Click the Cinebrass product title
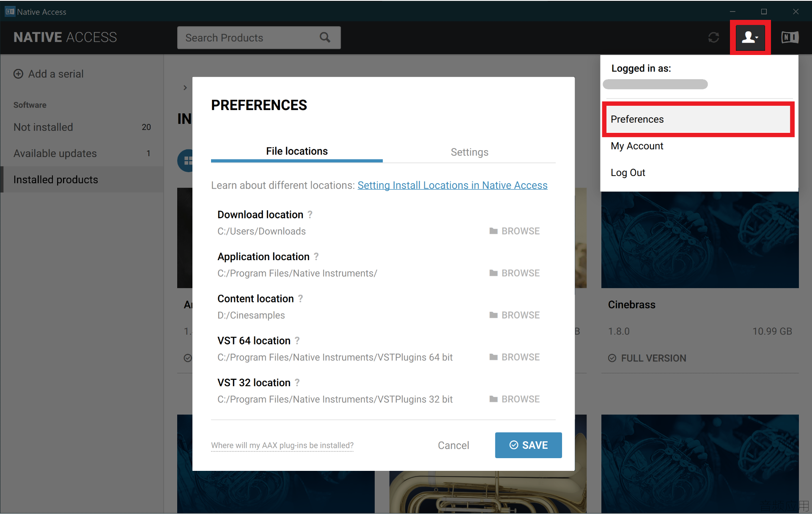 tap(632, 305)
